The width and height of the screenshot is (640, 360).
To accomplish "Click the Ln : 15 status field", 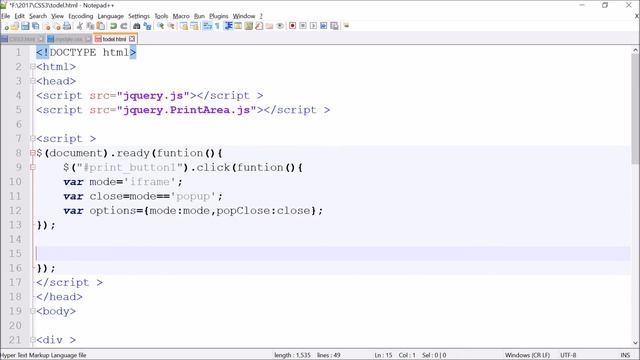I will pyautogui.click(x=383, y=355).
